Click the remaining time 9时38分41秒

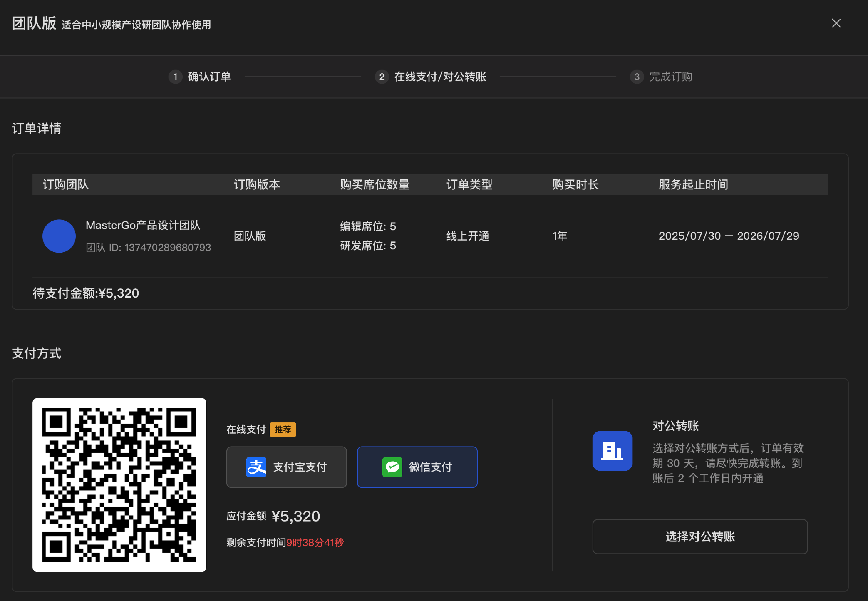pos(315,543)
